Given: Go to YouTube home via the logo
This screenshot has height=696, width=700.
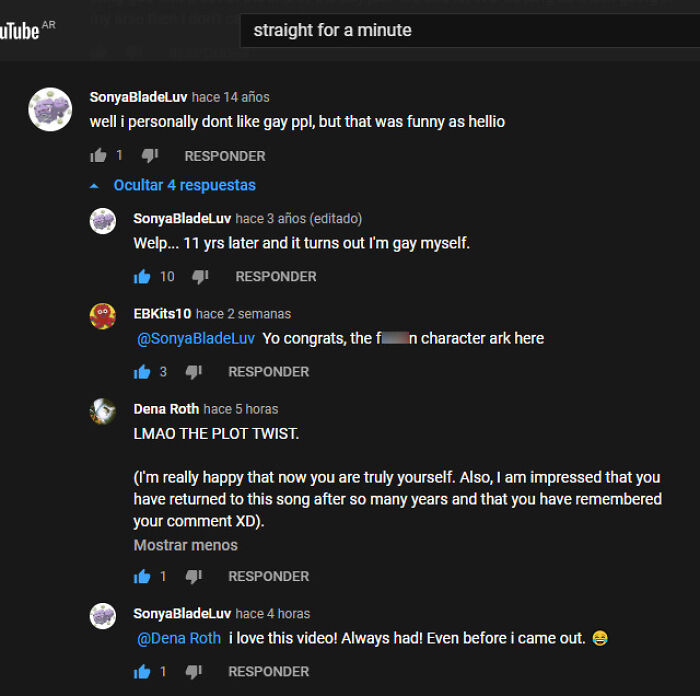Looking at the screenshot, I should pyautogui.click(x=20, y=31).
